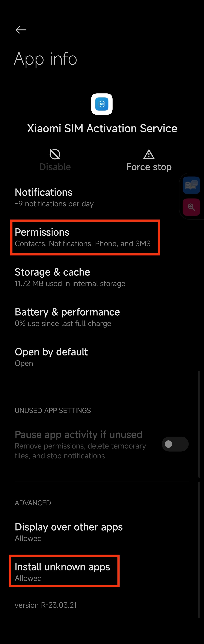
Task: Tap the Xiaomi SIM Activation Service app icon
Action: click(x=102, y=104)
